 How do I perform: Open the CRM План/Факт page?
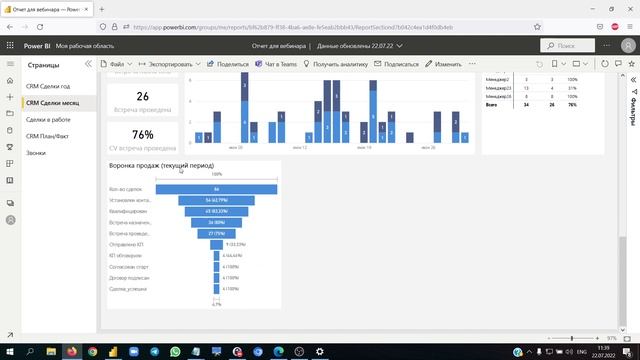pos(47,136)
